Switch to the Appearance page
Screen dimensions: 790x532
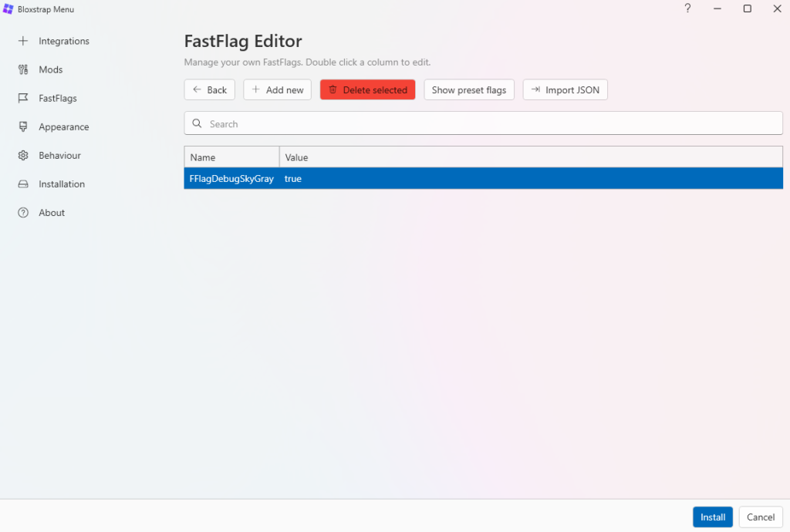click(x=64, y=127)
